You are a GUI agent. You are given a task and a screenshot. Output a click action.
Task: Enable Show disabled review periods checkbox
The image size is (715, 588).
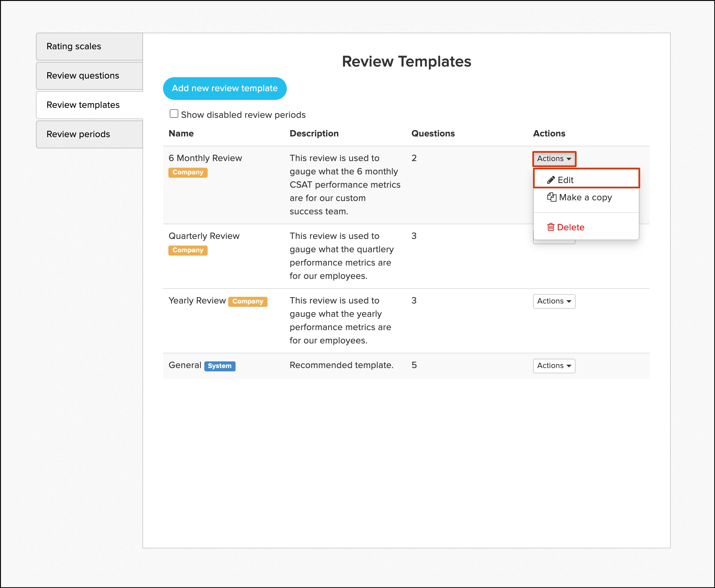click(174, 114)
